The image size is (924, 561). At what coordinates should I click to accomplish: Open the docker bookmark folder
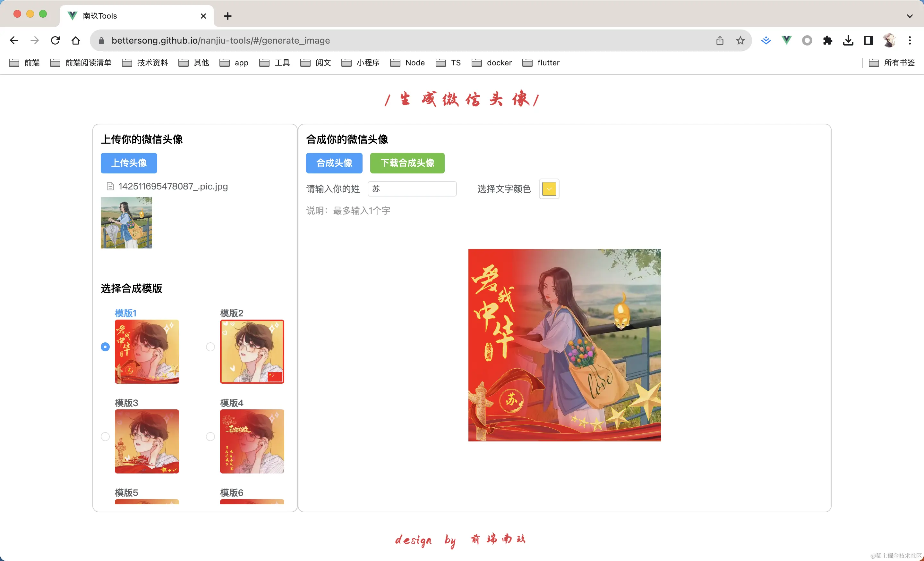(492, 63)
